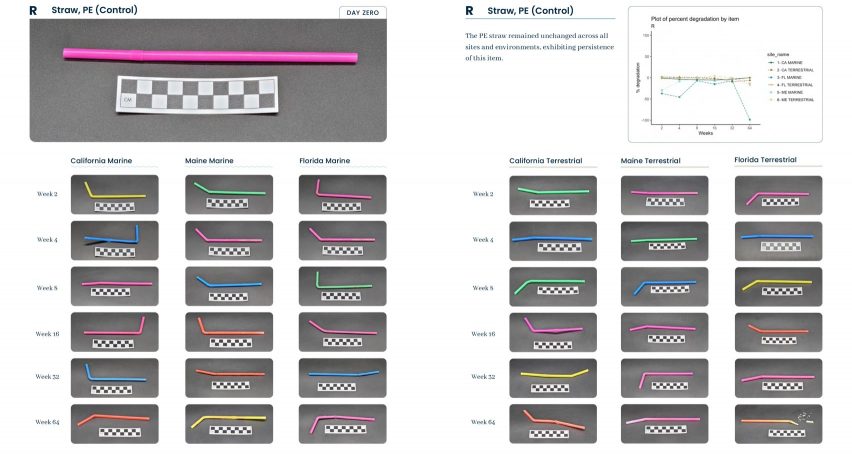Image resolution: width=852 pixels, height=454 pixels.
Task: Open Maine Marine Week 8 blue straw photo
Action: pos(229,286)
